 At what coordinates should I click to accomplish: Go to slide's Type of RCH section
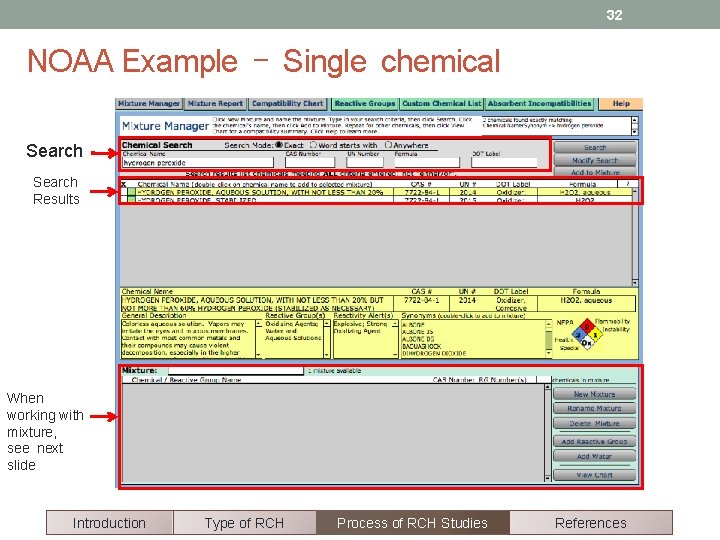point(244,523)
